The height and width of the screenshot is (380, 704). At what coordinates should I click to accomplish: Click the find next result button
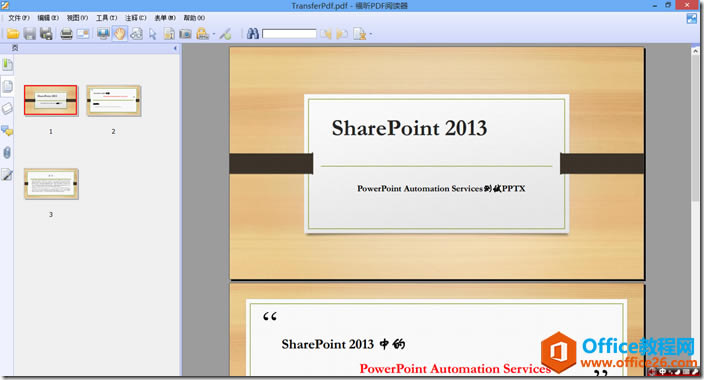[342, 34]
